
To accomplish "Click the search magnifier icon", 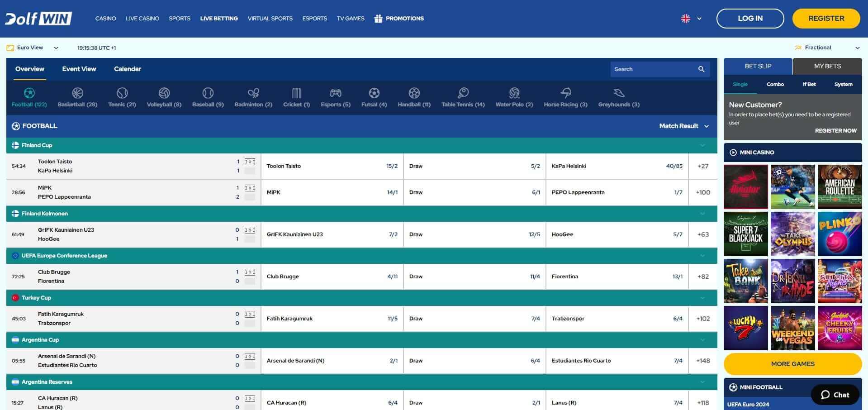I will tap(702, 69).
